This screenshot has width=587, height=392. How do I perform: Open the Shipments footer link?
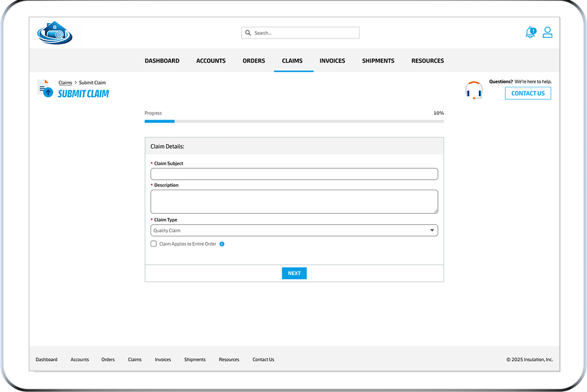[195, 360]
